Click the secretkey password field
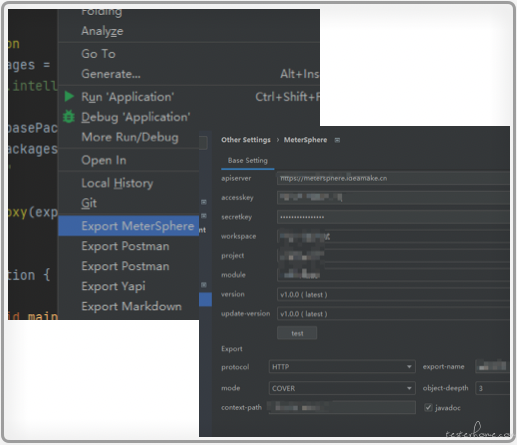Screen dimensions: 517x445 [393, 217]
